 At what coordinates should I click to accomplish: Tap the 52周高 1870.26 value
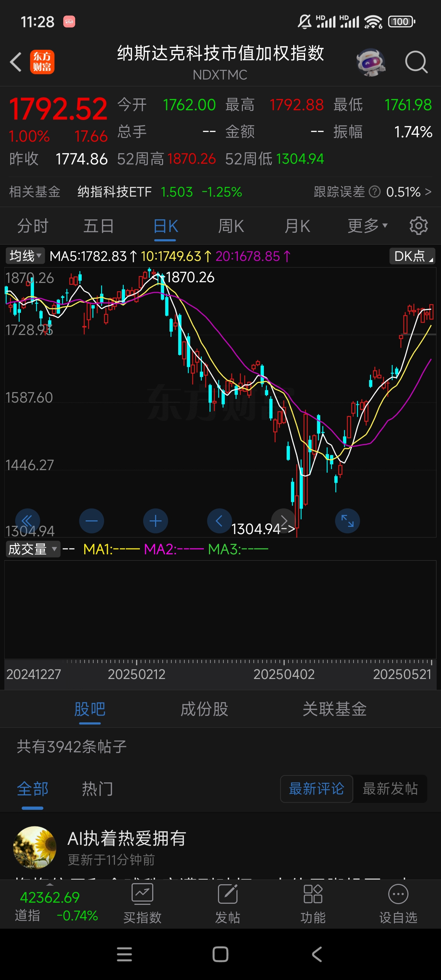(191, 159)
